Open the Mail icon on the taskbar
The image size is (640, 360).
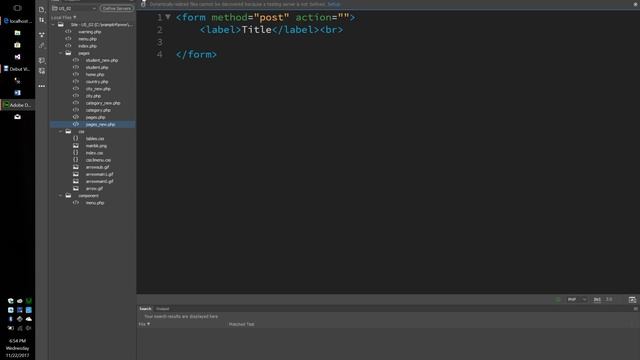pos(17,117)
